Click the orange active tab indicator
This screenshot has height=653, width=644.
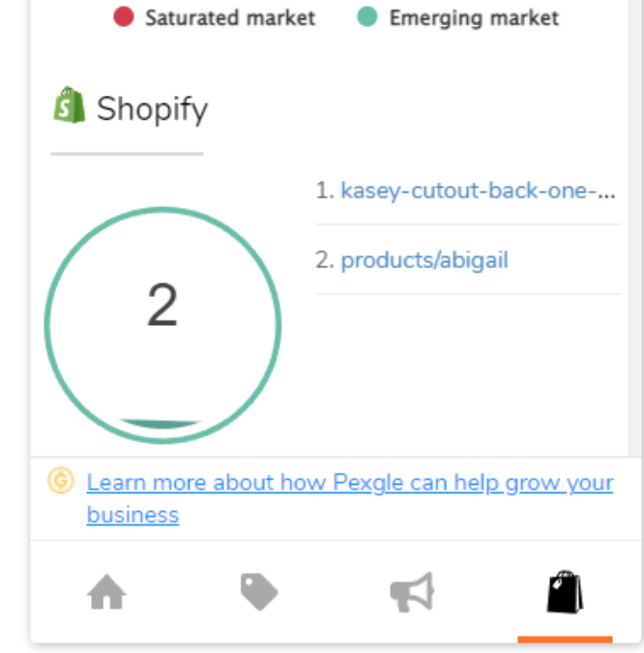coord(565,638)
